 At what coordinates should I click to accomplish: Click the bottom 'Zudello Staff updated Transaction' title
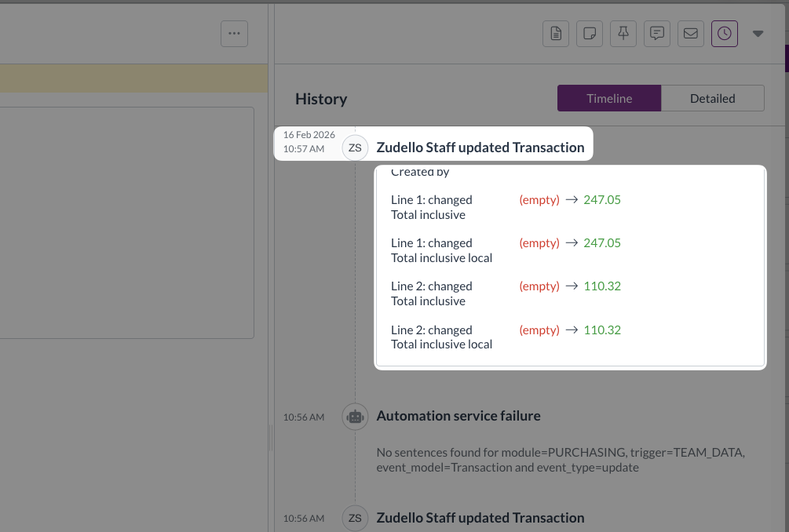click(x=480, y=518)
